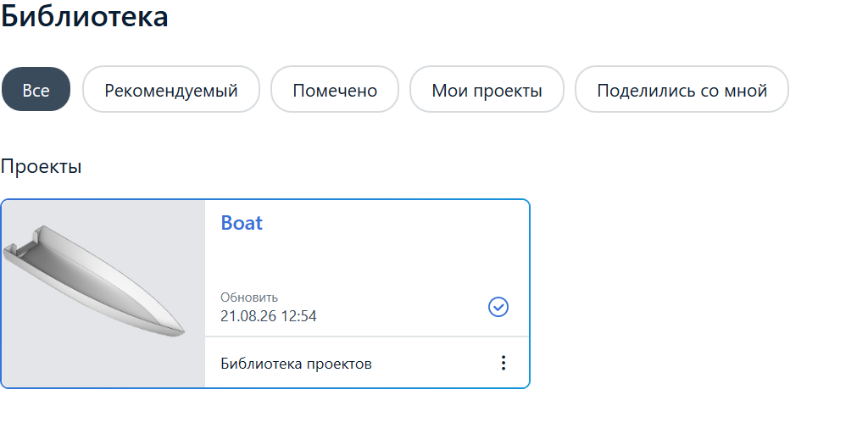Open the Boat project title link
Viewport: 868px width, 445px height.
click(242, 222)
